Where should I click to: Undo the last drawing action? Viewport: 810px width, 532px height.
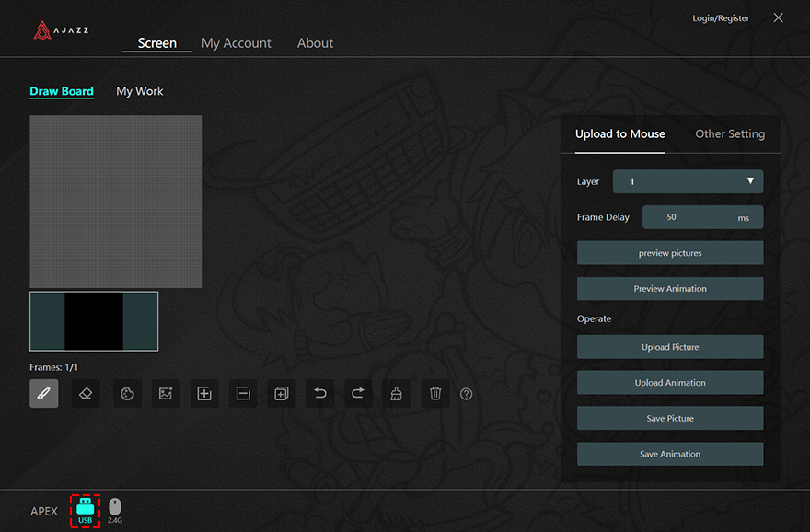320,394
